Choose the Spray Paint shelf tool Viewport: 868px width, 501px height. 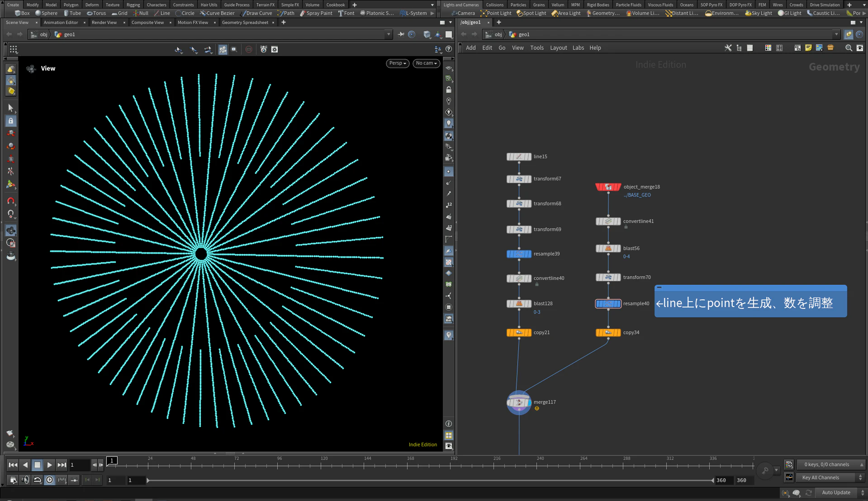316,13
